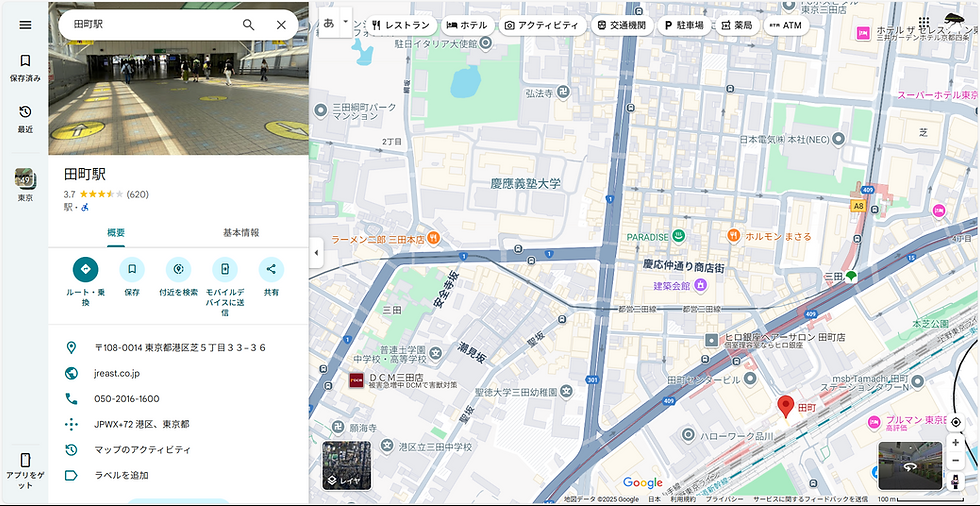Open recent history (最近)
The height and width of the screenshot is (506, 980).
pos(25,119)
